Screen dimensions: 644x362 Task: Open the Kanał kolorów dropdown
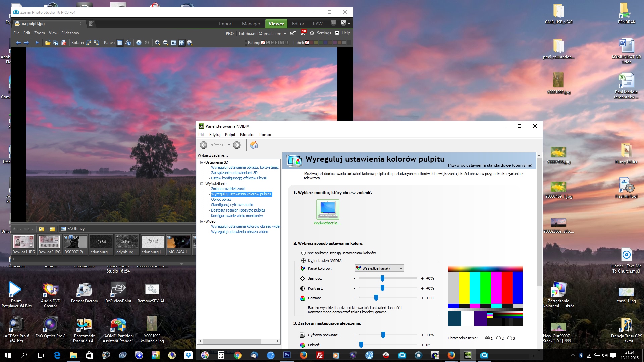pyautogui.click(x=379, y=268)
